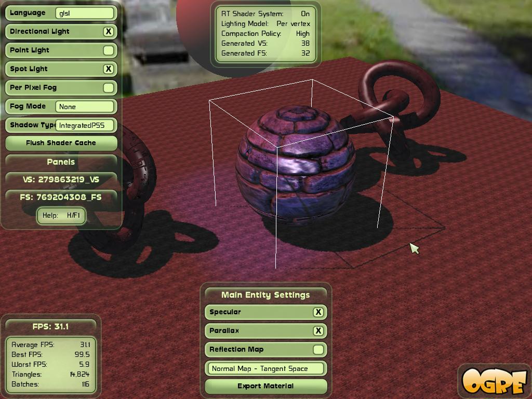
Task: Click the FPS: 31.1 header
Action: click(x=50, y=326)
